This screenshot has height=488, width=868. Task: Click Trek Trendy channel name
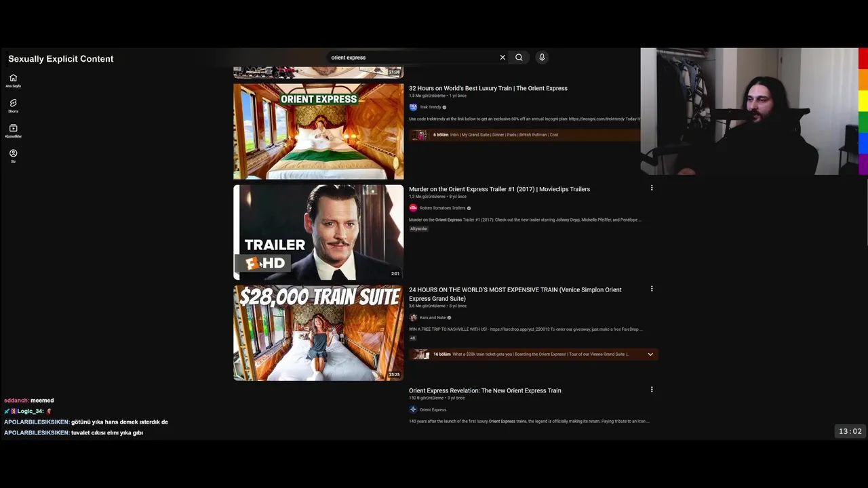click(430, 107)
